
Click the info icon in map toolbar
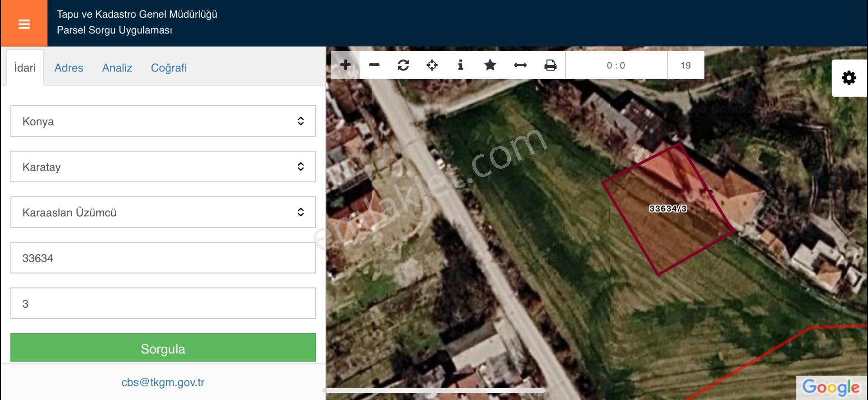click(461, 65)
